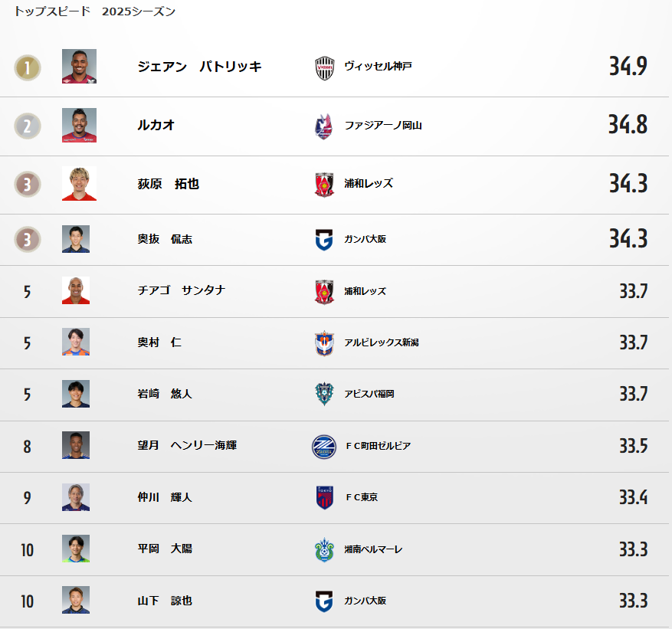Open 望月 ヘンリー海輝 player profile

click(187, 445)
